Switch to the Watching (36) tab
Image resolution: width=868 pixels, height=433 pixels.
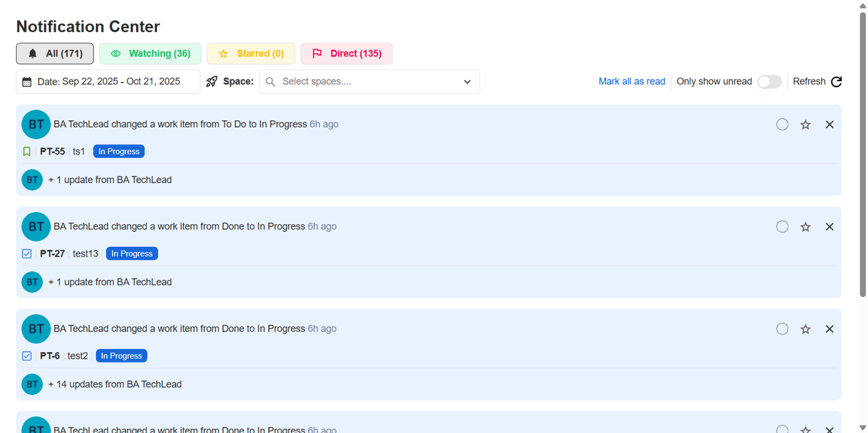pos(150,54)
